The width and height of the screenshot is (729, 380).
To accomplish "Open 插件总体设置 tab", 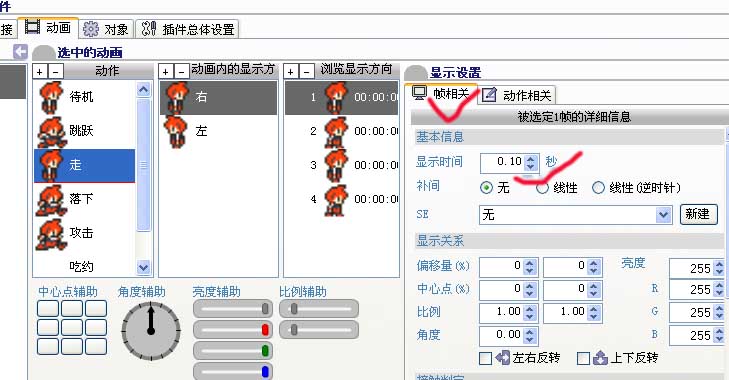I will (x=188, y=29).
